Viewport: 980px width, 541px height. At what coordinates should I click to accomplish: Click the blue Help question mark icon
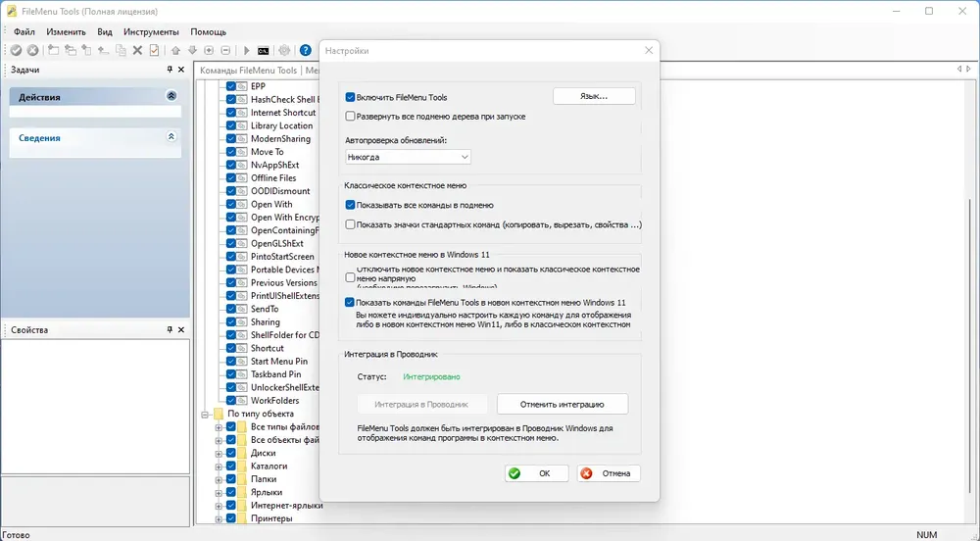pyautogui.click(x=305, y=51)
